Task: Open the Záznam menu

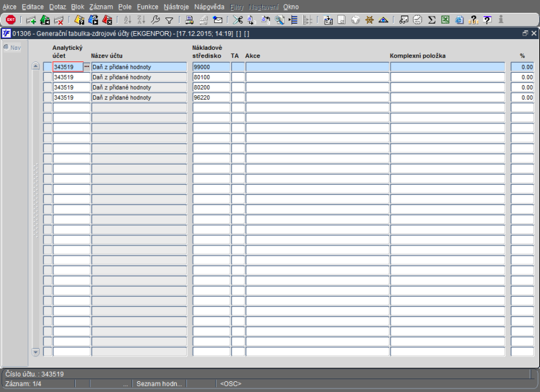Action: click(x=101, y=7)
